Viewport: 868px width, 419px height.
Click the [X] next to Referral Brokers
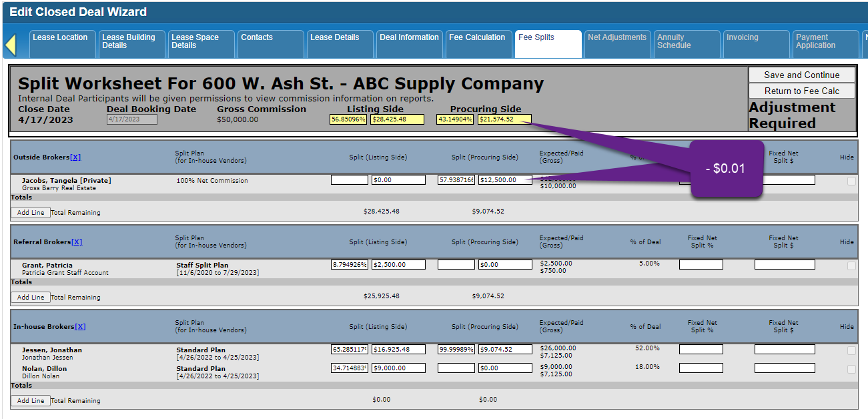click(77, 242)
